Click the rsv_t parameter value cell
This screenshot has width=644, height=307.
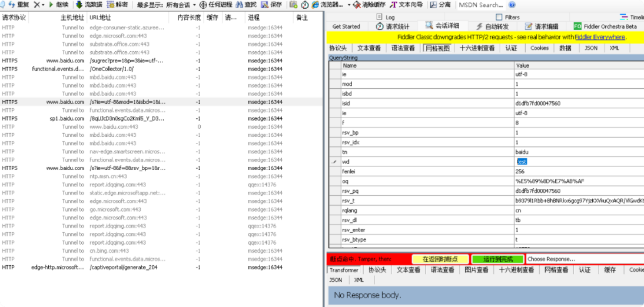tap(579, 201)
